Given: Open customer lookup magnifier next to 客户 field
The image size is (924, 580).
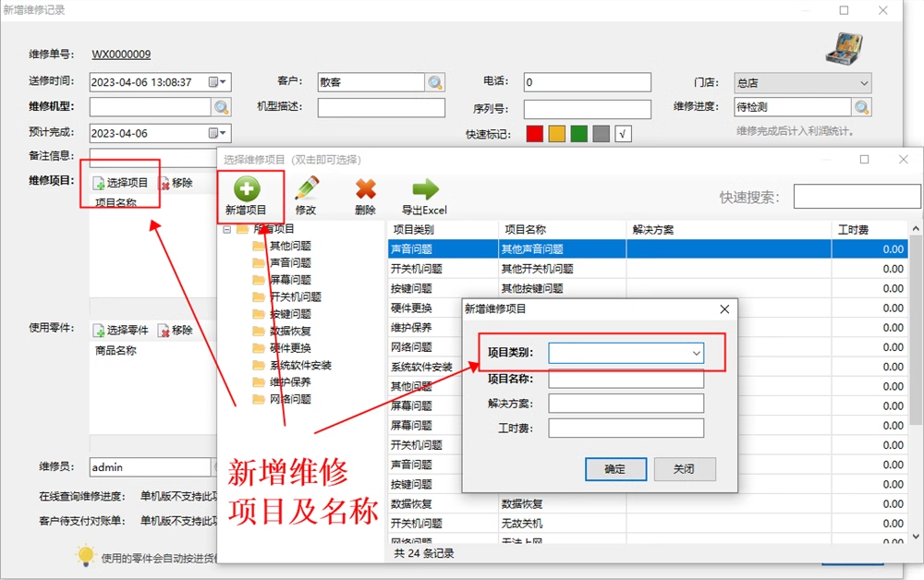Looking at the screenshot, I should click(435, 82).
